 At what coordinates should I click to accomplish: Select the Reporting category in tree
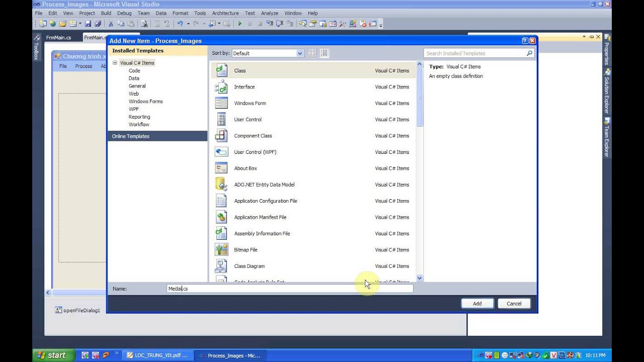[x=139, y=117]
